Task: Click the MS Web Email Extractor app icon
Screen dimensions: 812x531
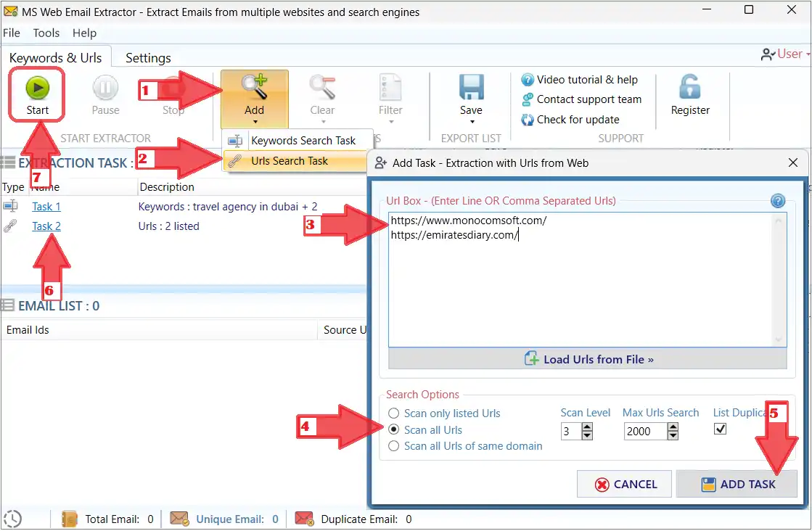Action: (x=10, y=11)
